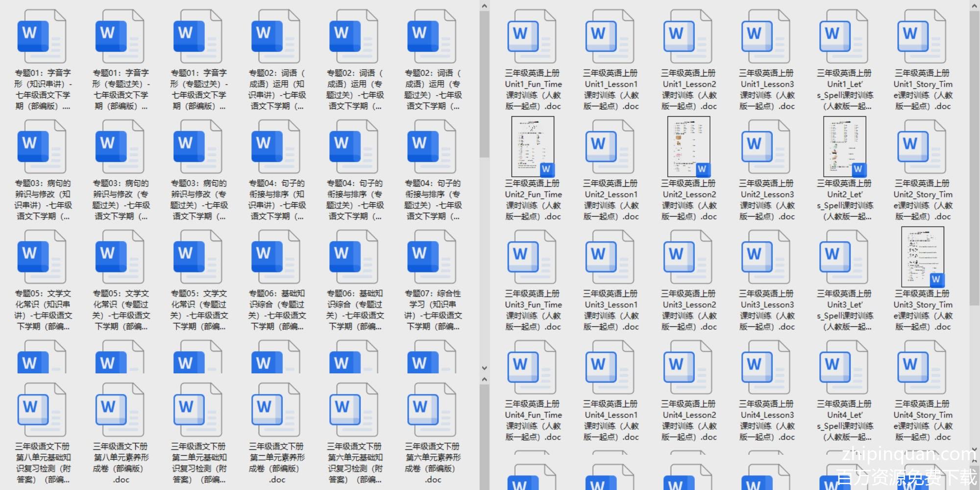Select the Unit1_Let's_Spell 课时训练 file icon
Image resolution: width=980 pixels, height=490 pixels.
pyautogui.click(x=843, y=37)
